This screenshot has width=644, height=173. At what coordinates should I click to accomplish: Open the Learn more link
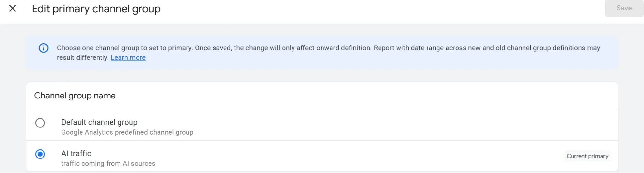pyautogui.click(x=128, y=58)
